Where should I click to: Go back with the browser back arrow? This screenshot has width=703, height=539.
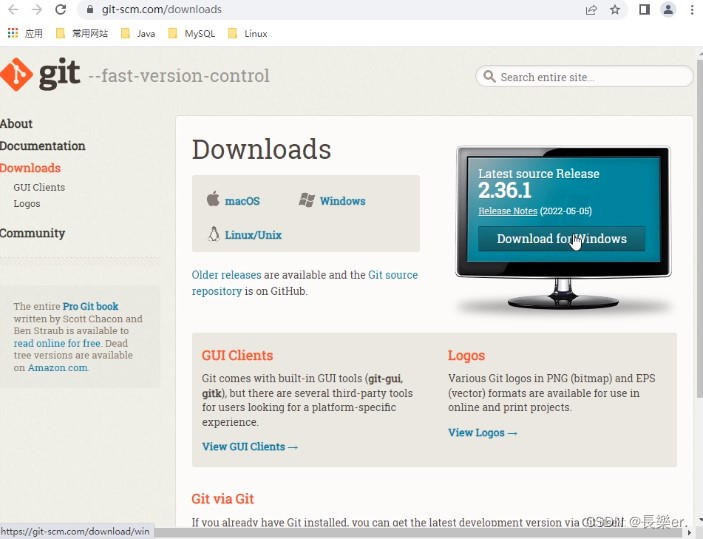13,9
